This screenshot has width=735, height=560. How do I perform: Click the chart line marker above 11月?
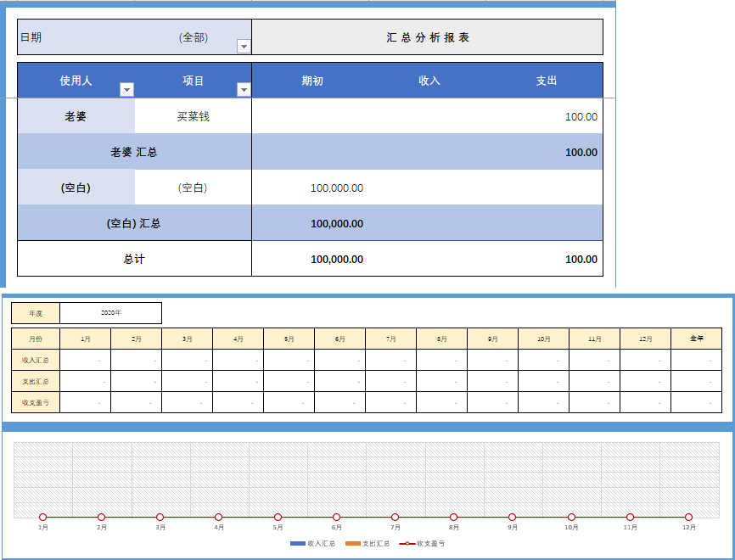click(630, 517)
